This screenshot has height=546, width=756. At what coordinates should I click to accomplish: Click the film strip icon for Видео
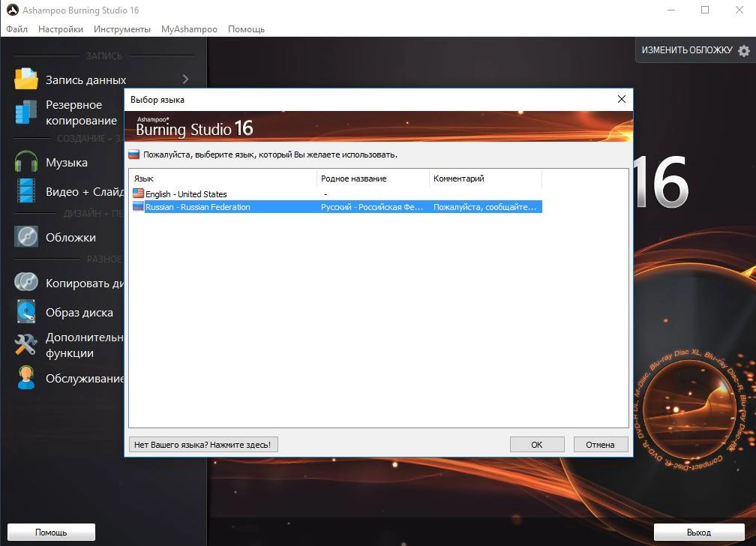point(26,191)
